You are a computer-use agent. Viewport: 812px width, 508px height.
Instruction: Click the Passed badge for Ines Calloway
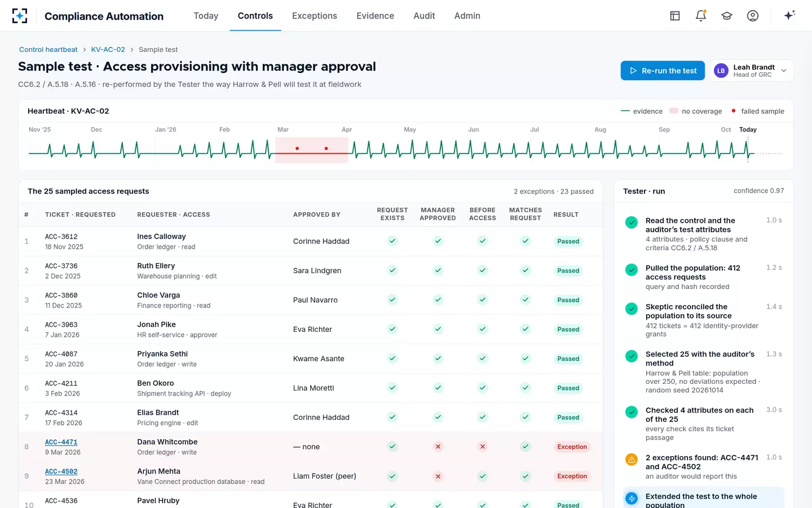[x=568, y=241]
